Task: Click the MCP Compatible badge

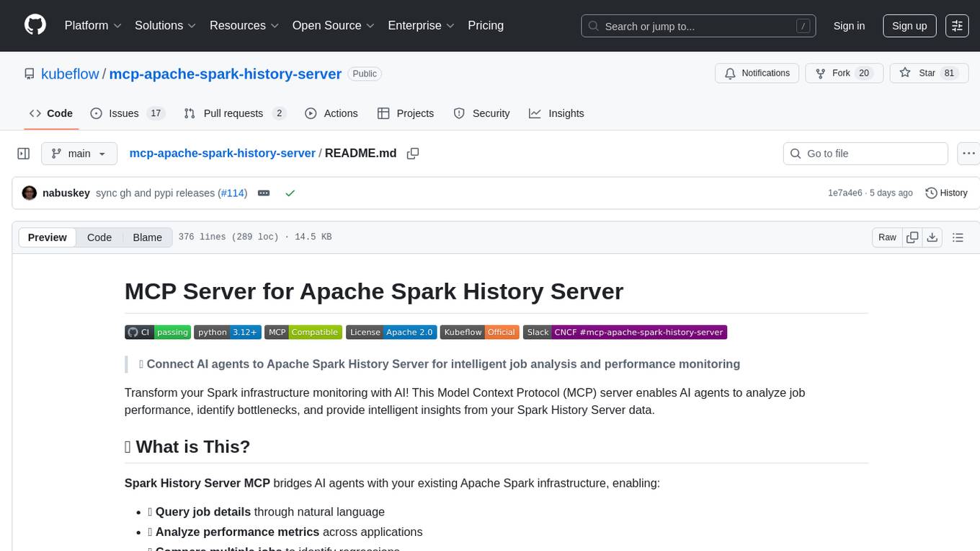Action: click(x=303, y=332)
